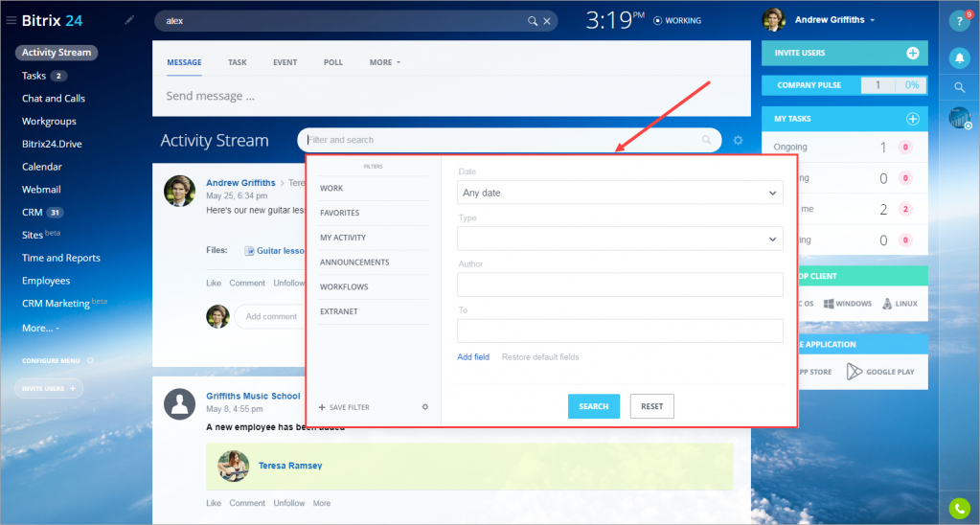Click Teresa Ramsey name link
The image size is (980, 525).
[290, 466]
